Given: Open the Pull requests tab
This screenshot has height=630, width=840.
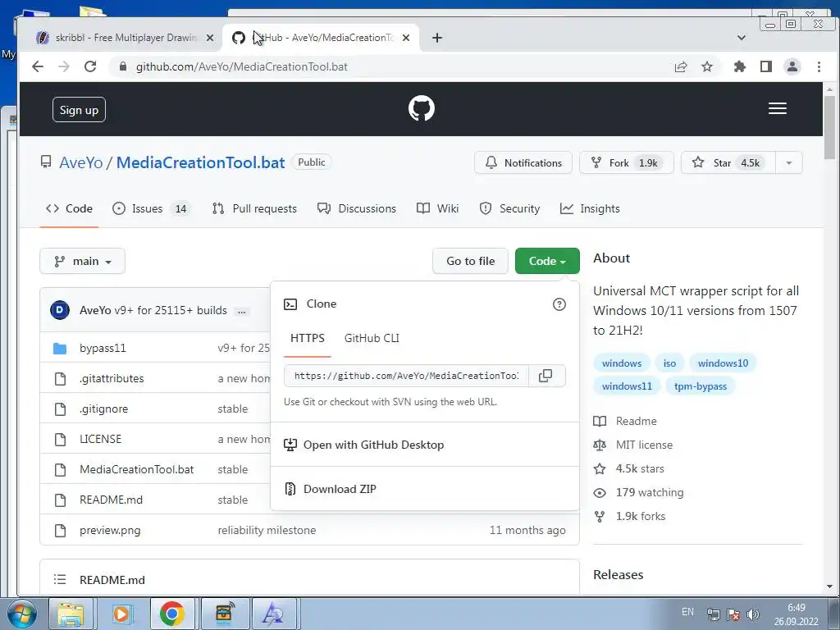Looking at the screenshot, I should click(254, 208).
